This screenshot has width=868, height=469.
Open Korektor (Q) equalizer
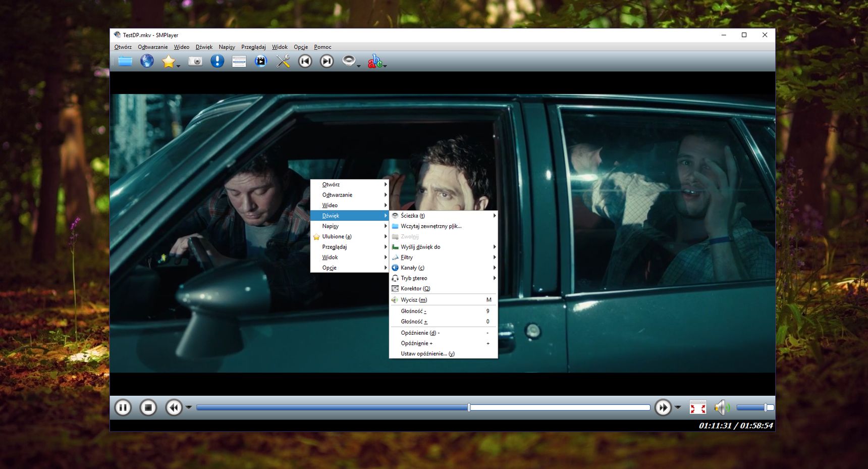(444, 288)
